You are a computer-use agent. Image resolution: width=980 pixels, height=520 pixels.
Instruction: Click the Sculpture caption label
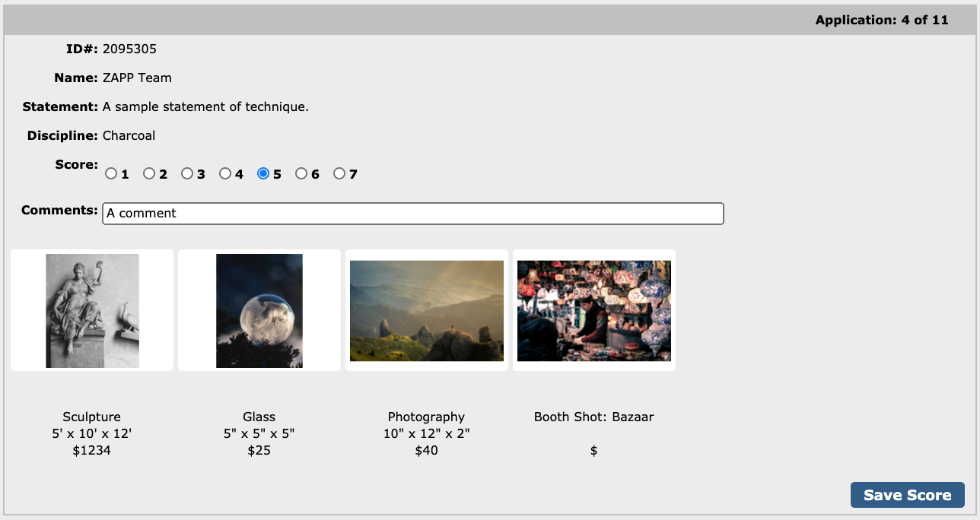(x=91, y=417)
